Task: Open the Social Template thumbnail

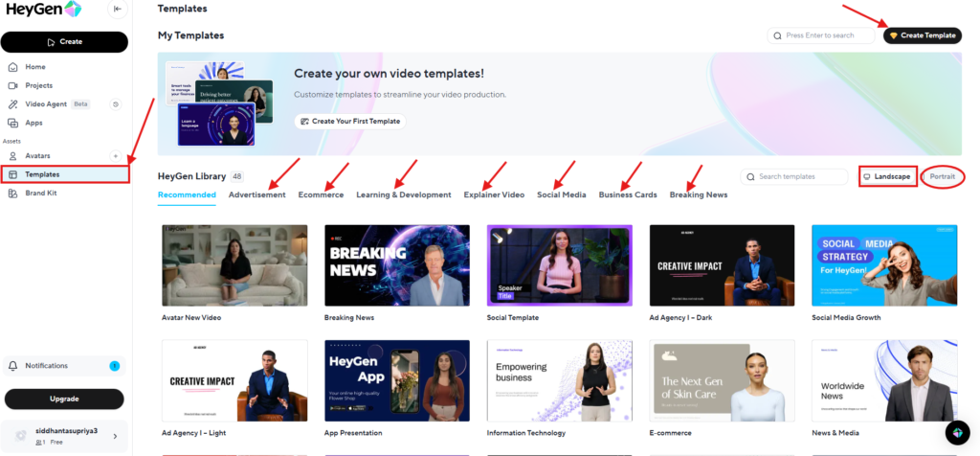Action: (x=559, y=265)
